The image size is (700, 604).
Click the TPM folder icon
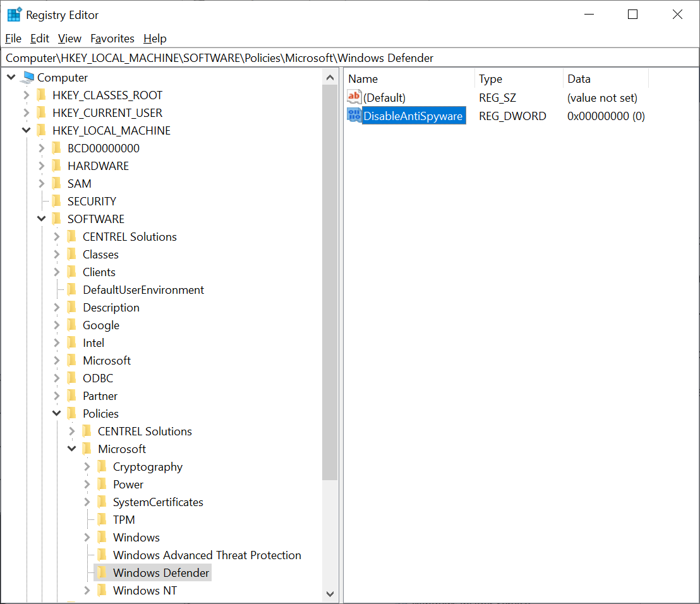click(x=102, y=519)
